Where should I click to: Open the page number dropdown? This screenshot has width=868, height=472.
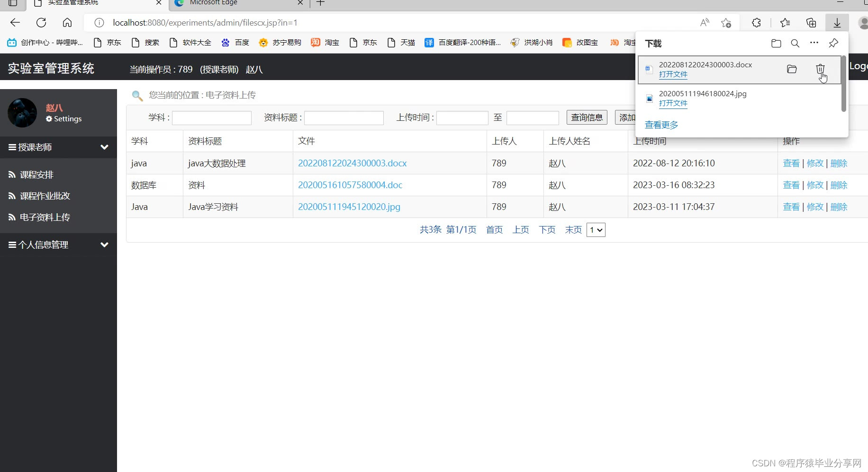click(596, 230)
